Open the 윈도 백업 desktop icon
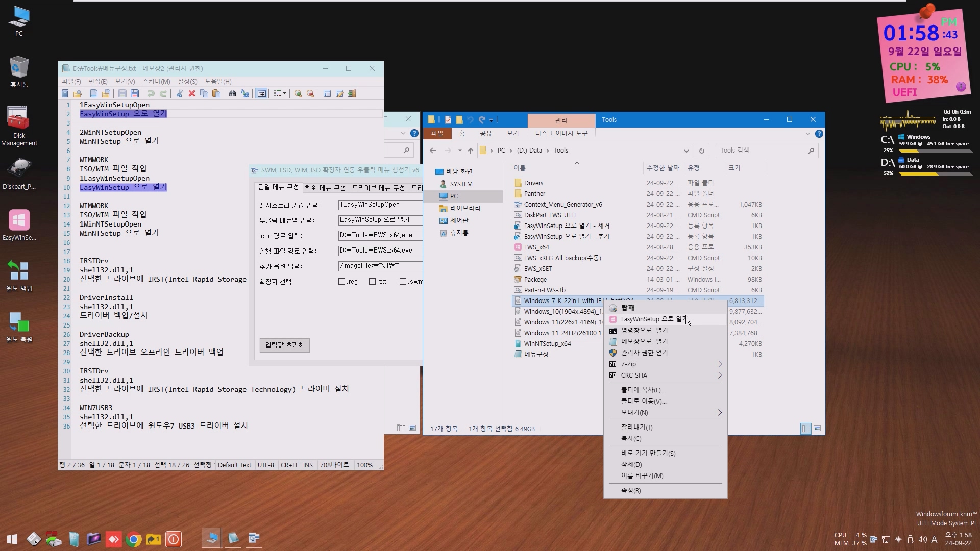 [x=19, y=275]
